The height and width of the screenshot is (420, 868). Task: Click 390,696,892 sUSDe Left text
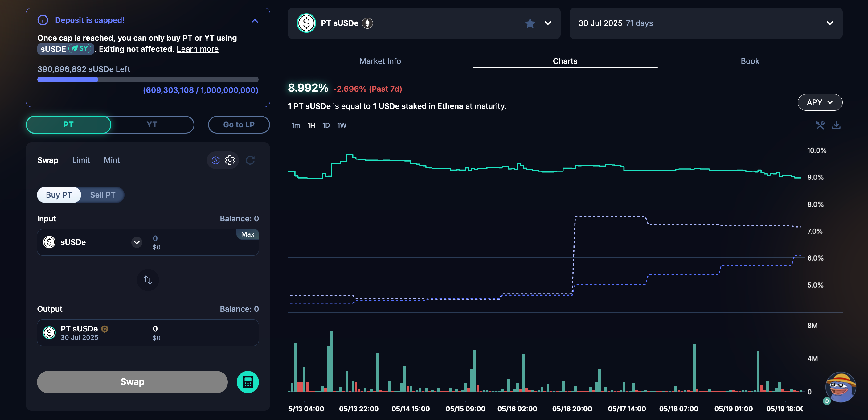(x=84, y=69)
